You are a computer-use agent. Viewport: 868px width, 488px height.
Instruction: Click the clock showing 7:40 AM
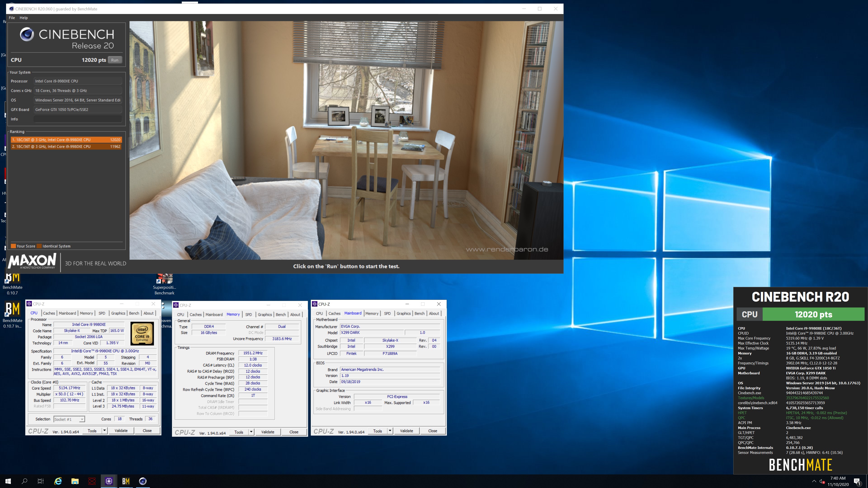838,478
